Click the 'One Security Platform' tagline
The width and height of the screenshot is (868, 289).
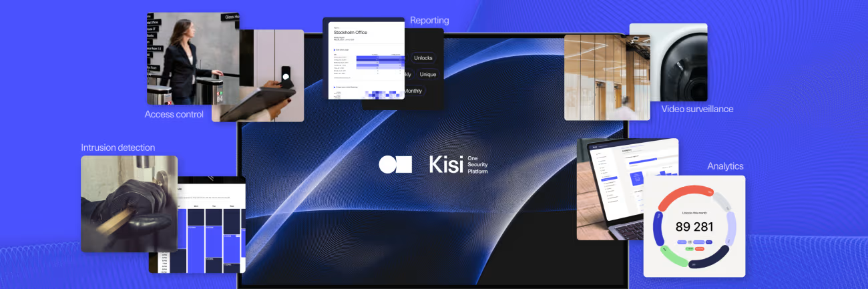[x=479, y=164]
